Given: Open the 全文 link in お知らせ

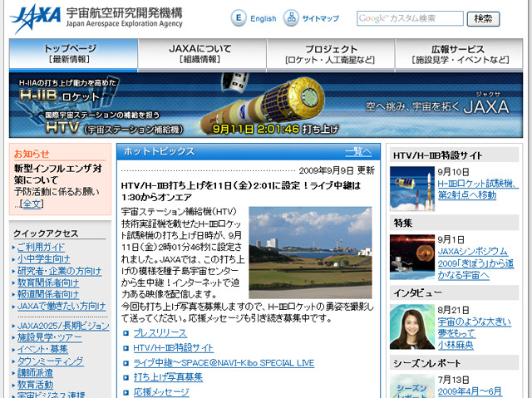Looking at the screenshot, I should (x=32, y=204).
